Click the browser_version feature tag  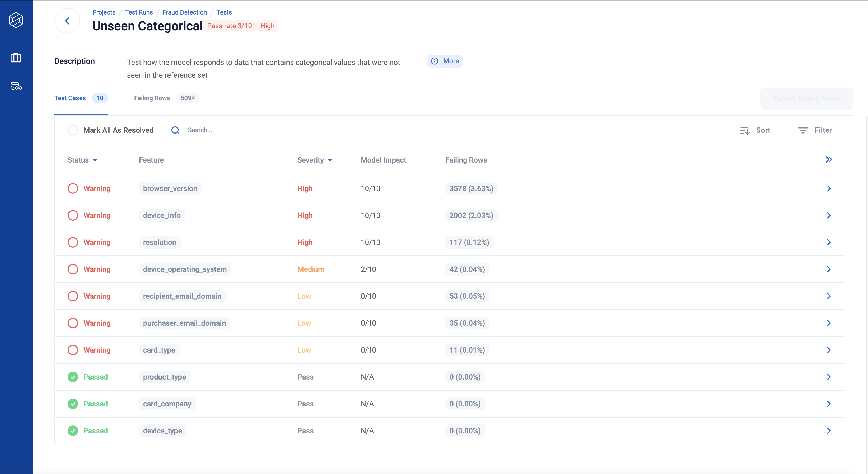pyautogui.click(x=170, y=188)
